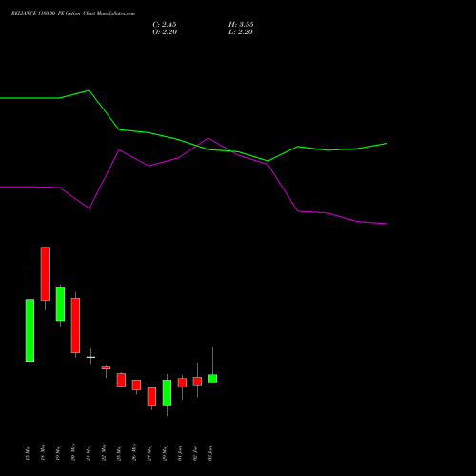Click the 27 May date label

point(149,452)
